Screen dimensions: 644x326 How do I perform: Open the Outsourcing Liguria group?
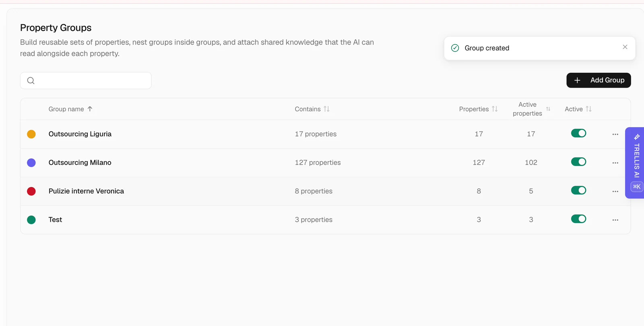click(x=80, y=134)
